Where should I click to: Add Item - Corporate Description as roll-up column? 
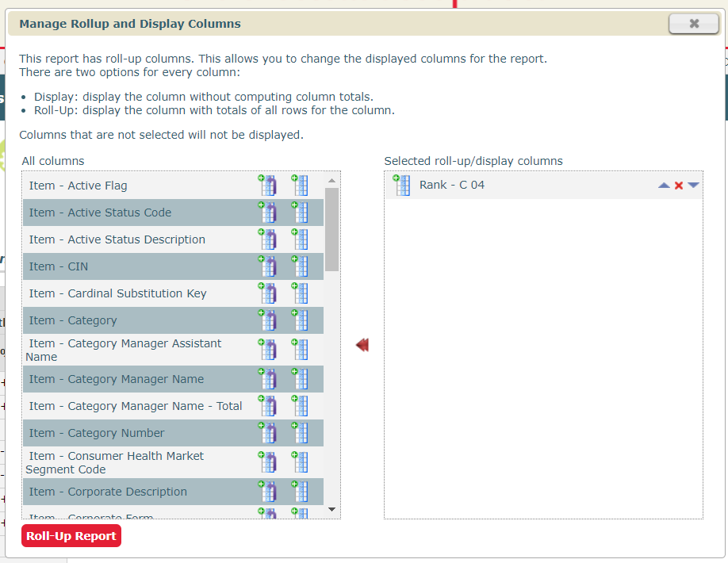pos(267,492)
